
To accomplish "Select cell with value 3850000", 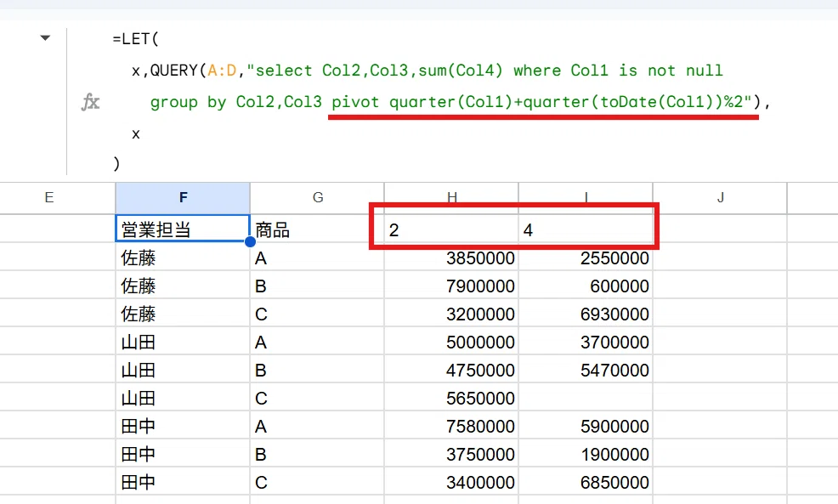I will [x=451, y=258].
